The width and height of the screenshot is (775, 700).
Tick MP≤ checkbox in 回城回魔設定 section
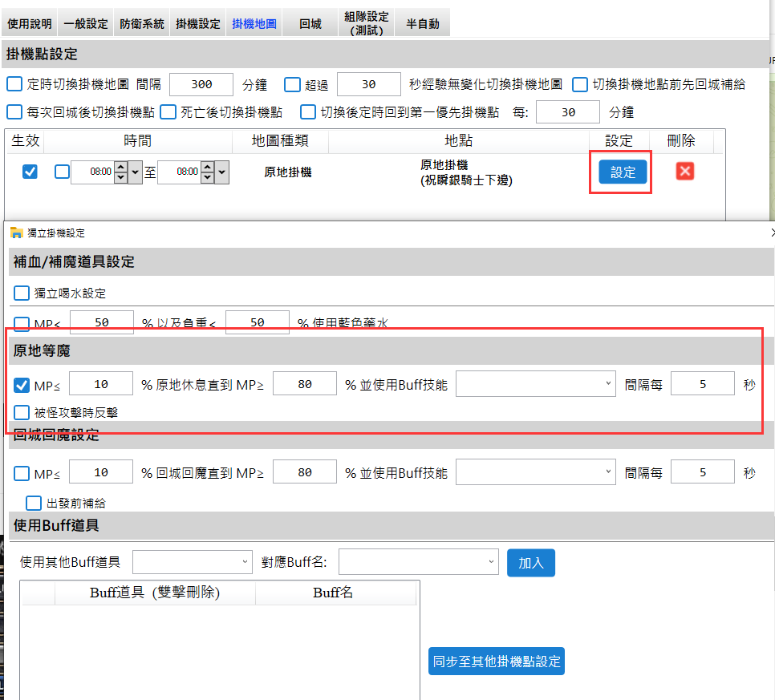click(22, 474)
